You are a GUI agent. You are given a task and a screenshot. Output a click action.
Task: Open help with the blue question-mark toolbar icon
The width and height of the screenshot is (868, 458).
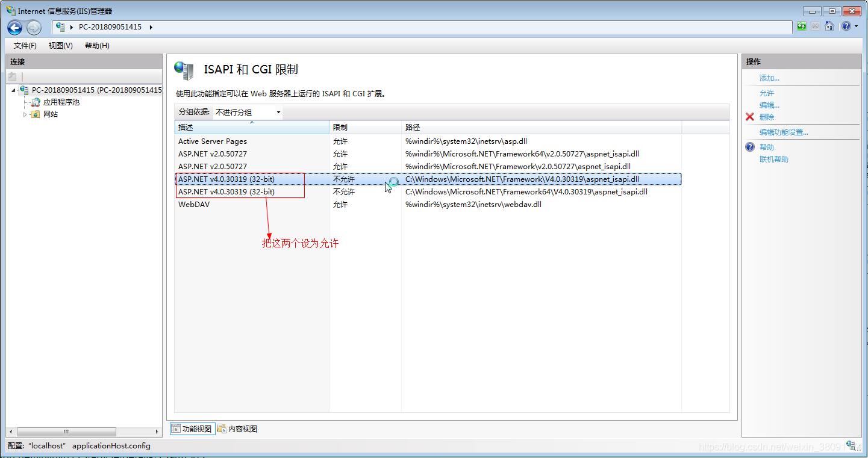[846, 26]
